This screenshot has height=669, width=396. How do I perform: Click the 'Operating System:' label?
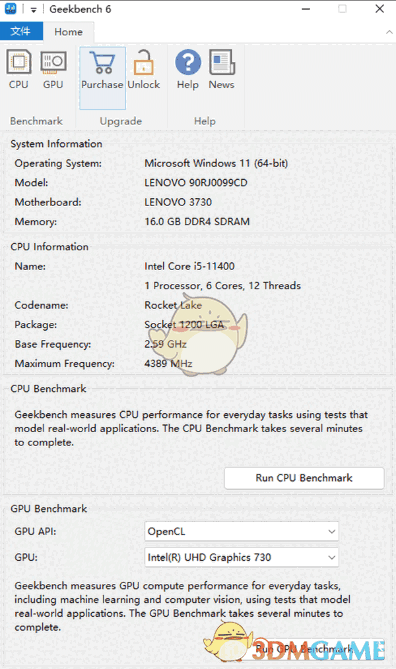tap(58, 163)
